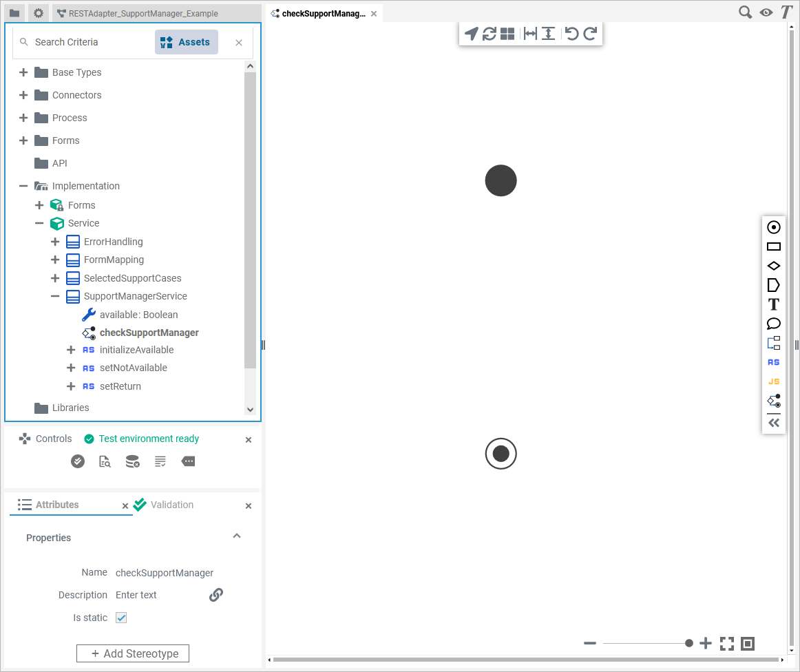Select the decision diamond from the right palette

[x=773, y=265]
